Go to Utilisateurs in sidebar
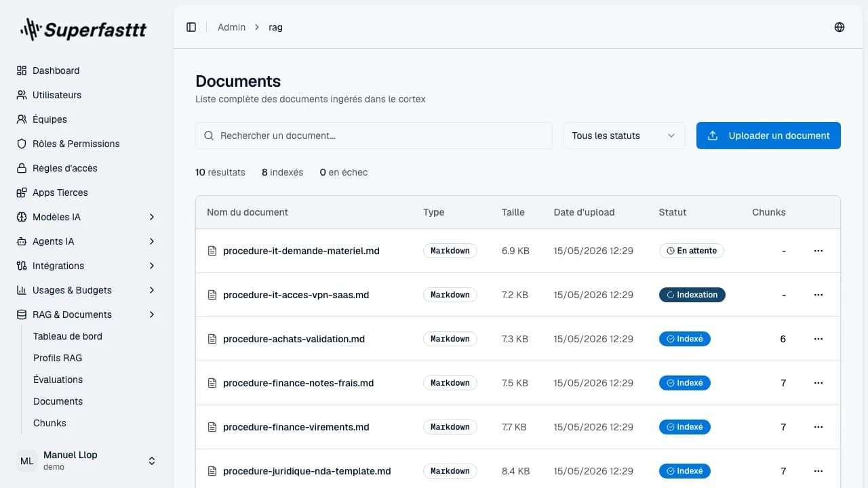Image resolution: width=868 pixels, height=488 pixels. click(x=86, y=95)
